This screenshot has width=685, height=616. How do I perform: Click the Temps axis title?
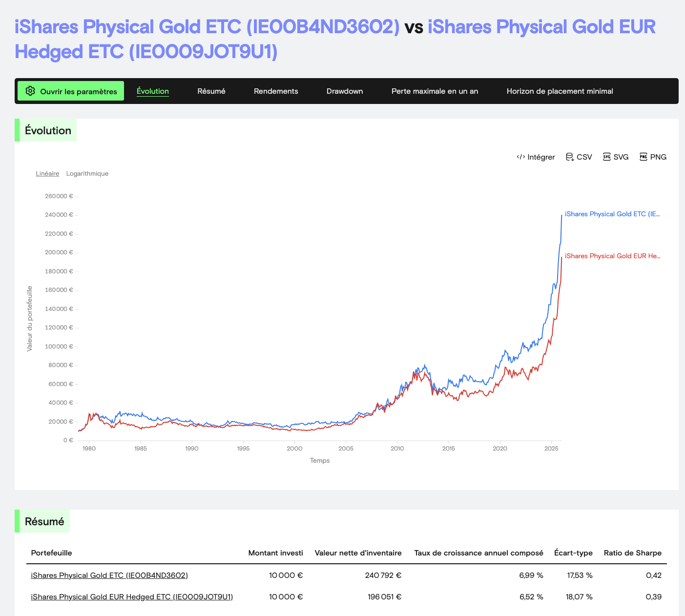tap(320, 460)
